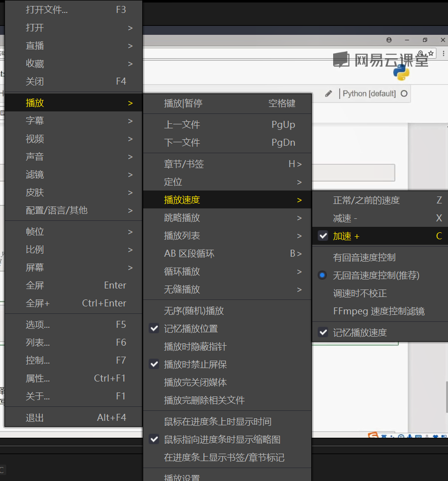The width and height of the screenshot is (448, 481).
Task: Open 属性... menu entry
Action: [x=74, y=378]
